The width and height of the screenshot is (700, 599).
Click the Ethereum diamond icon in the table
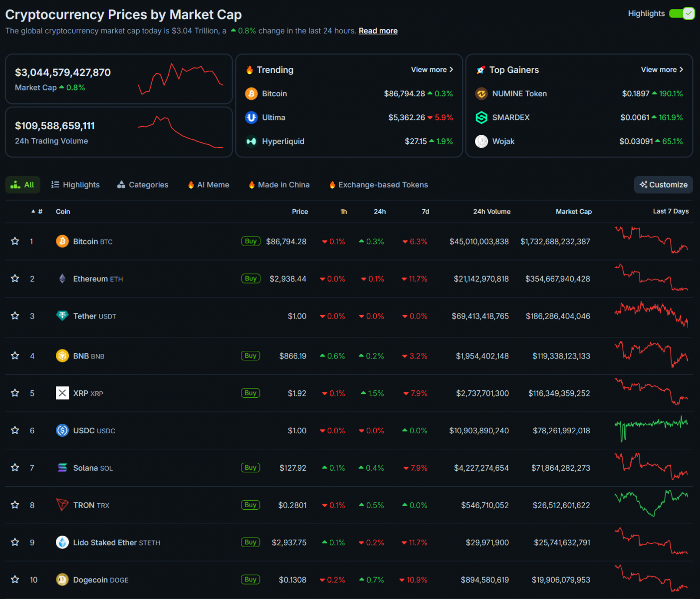pos(62,279)
